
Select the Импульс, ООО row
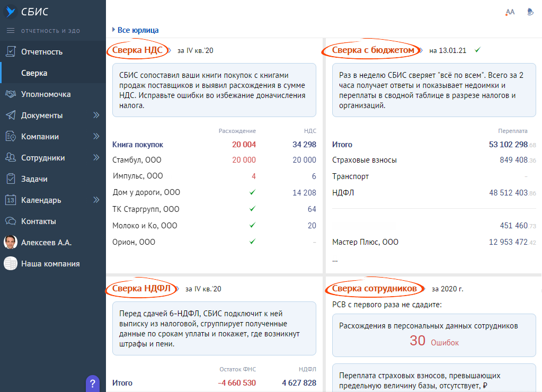pos(214,176)
